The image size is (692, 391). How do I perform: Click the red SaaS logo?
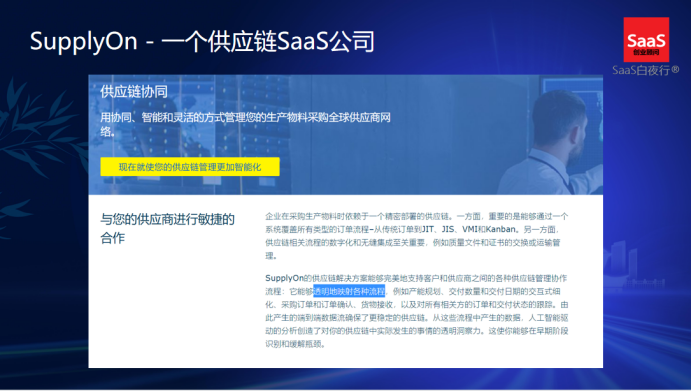click(646, 40)
